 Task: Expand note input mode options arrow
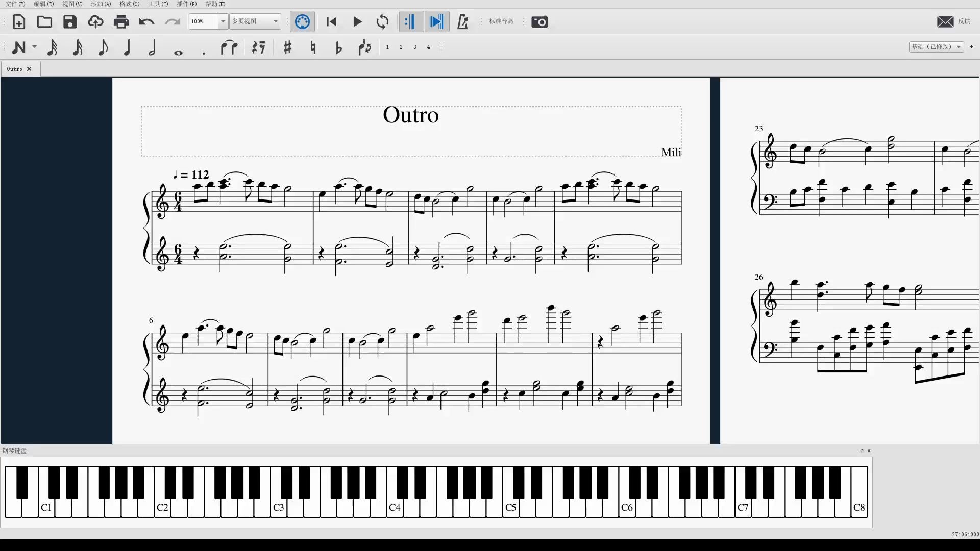[x=34, y=47]
